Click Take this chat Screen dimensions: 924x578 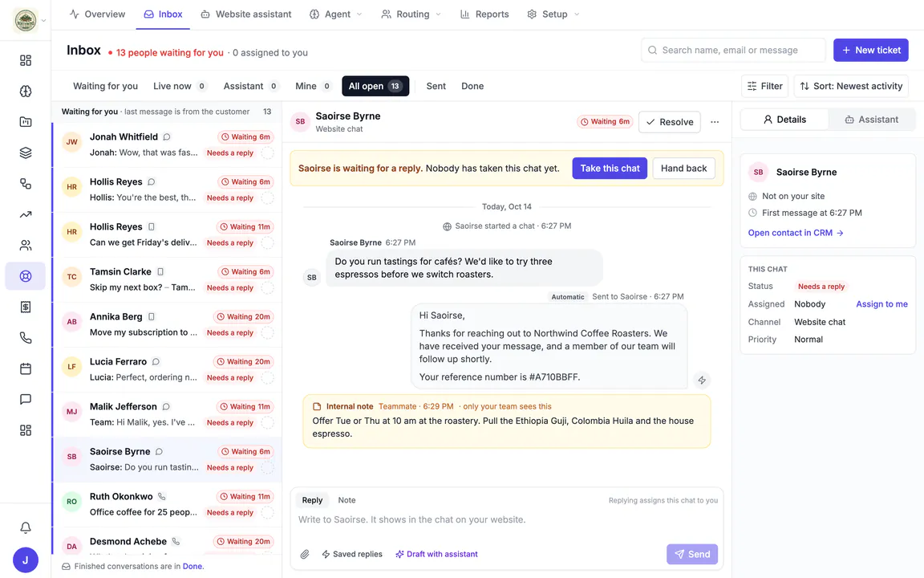pos(610,168)
